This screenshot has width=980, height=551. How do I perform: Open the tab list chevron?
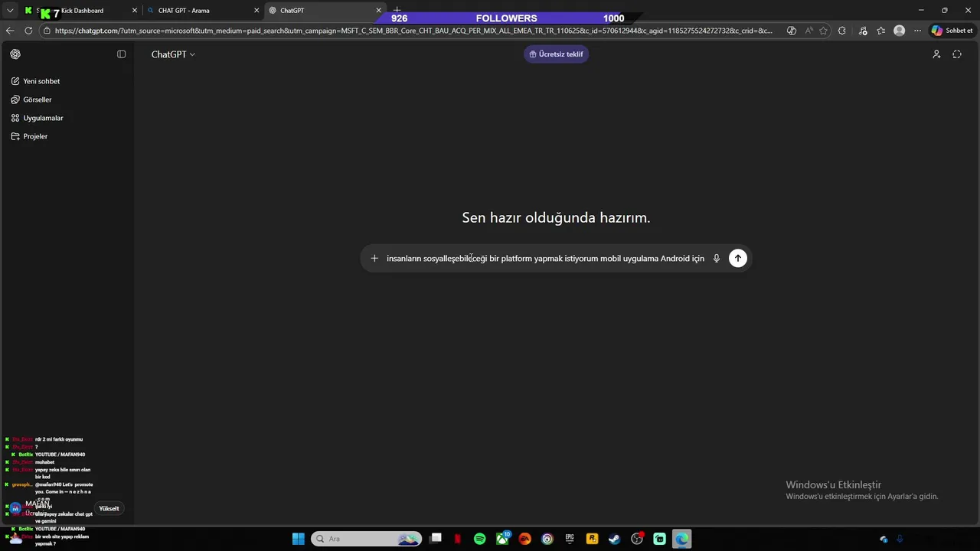click(10, 11)
